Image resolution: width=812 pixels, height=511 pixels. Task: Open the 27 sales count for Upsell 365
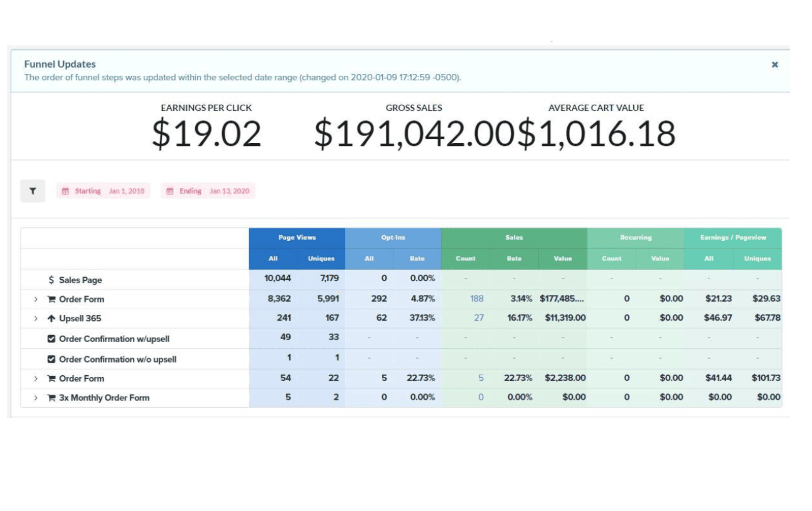[479, 318]
